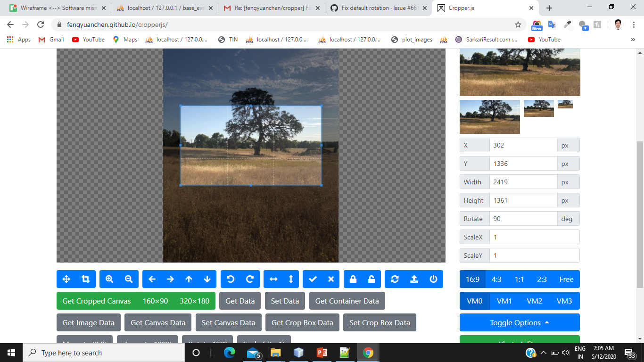
Task: Rotate the image left
Action: pyautogui.click(x=231, y=279)
